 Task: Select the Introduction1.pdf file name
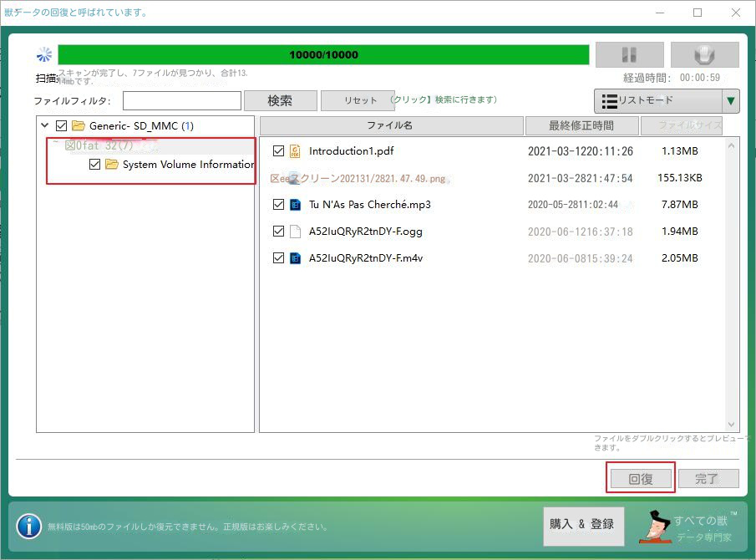(x=352, y=151)
